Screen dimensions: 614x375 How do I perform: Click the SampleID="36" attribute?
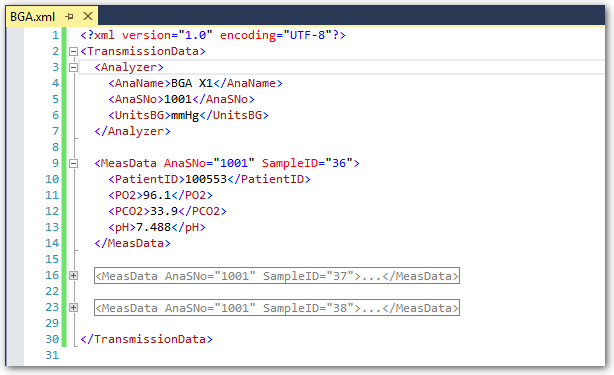307,163
